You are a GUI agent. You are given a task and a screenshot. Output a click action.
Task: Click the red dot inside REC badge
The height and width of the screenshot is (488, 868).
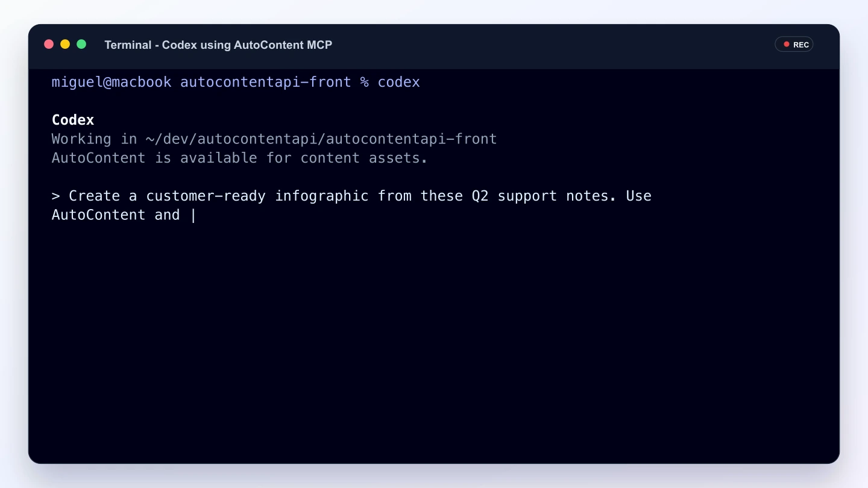786,45
